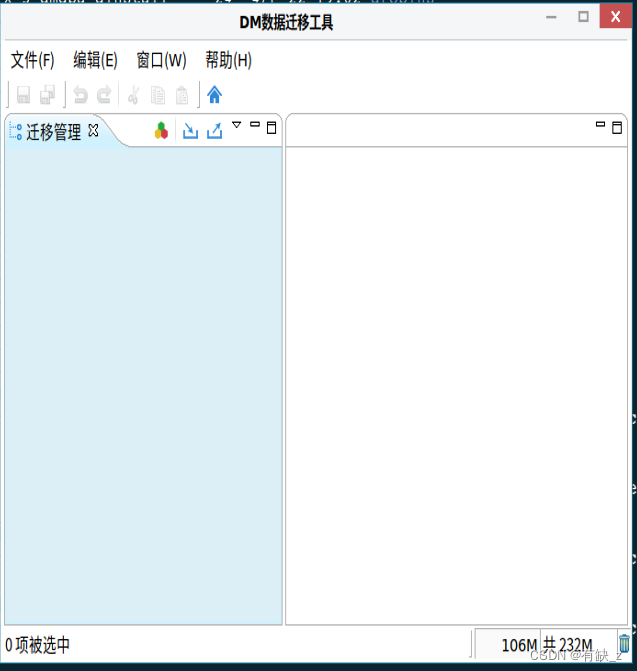Click the blue Home icon
This screenshot has width=637, height=671.
coord(214,95)
